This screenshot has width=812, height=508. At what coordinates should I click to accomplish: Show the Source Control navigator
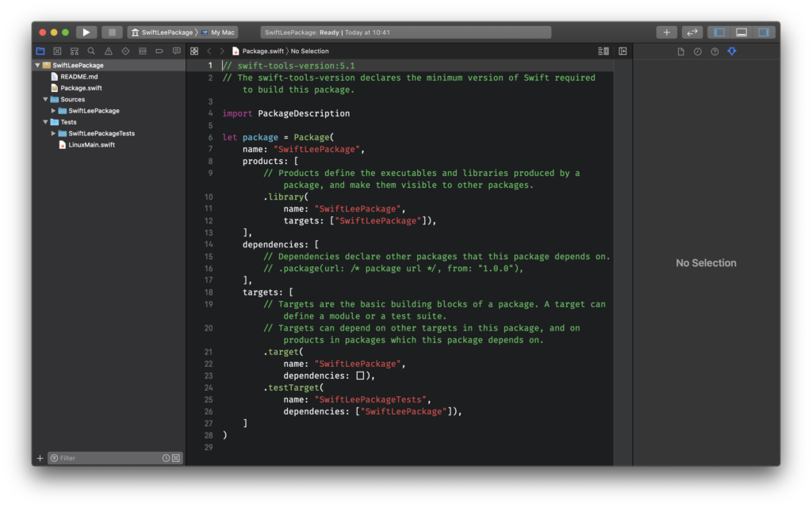click(x=57, y=52)
